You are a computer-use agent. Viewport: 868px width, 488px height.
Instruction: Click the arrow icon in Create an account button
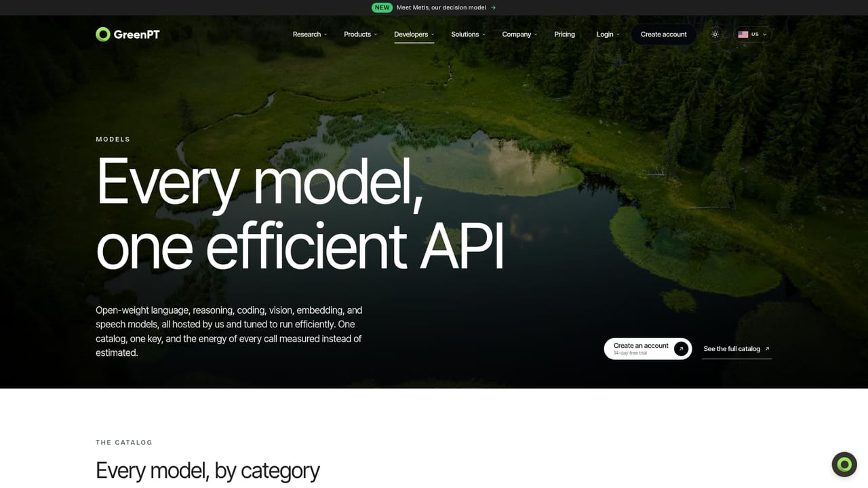[681, 349]
